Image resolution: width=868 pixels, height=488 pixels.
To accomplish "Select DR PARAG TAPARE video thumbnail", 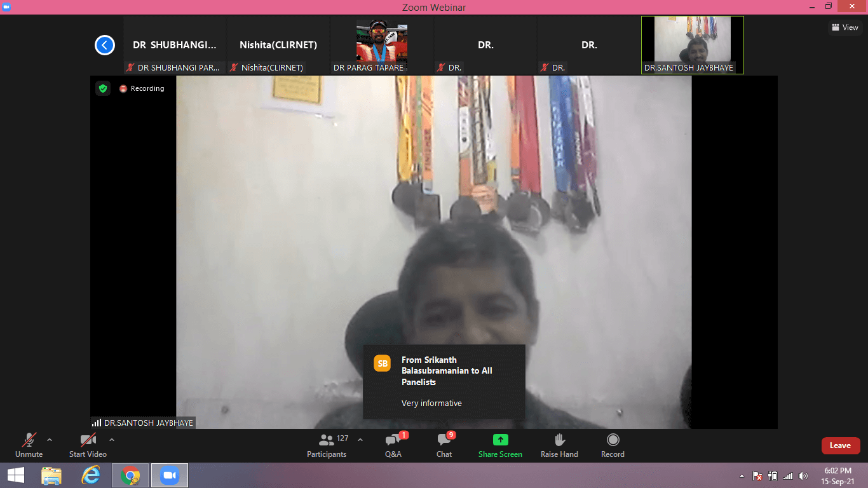I will (382, 45).
